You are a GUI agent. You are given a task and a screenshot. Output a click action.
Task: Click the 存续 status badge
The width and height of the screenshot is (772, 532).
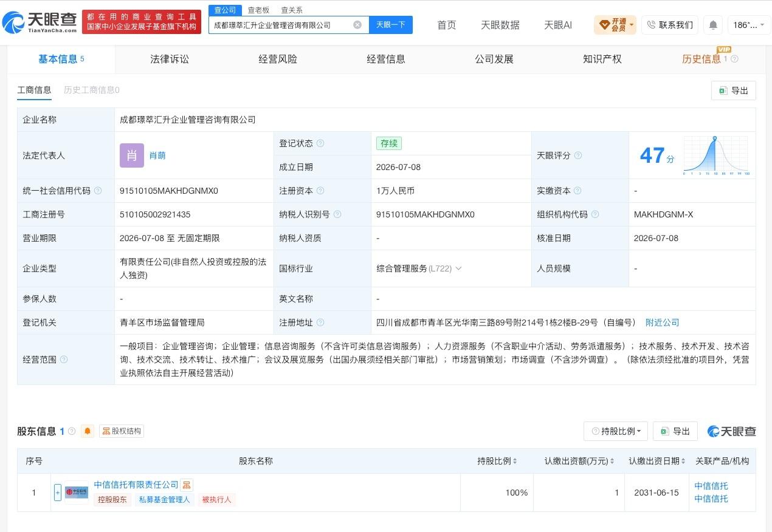tap(389, 143)
